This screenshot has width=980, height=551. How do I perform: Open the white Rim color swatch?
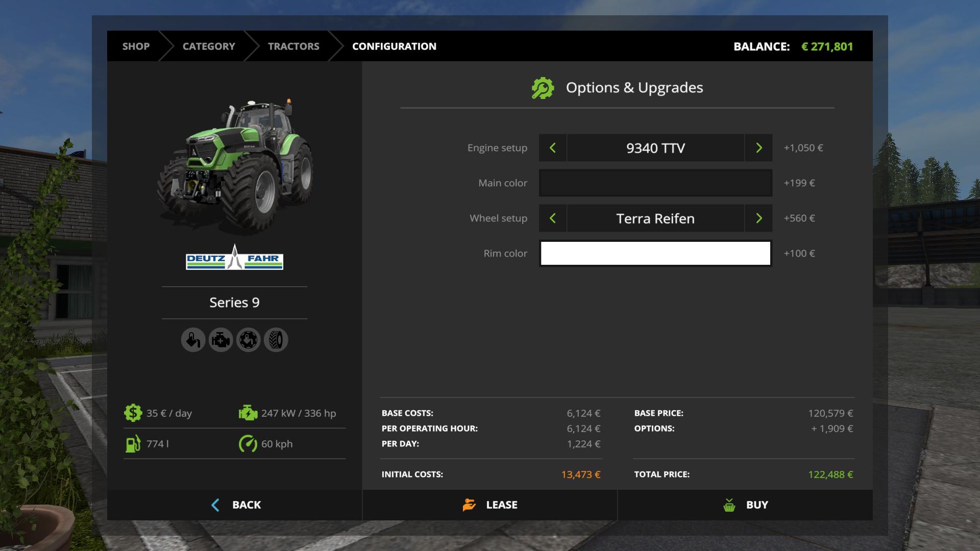655,254
